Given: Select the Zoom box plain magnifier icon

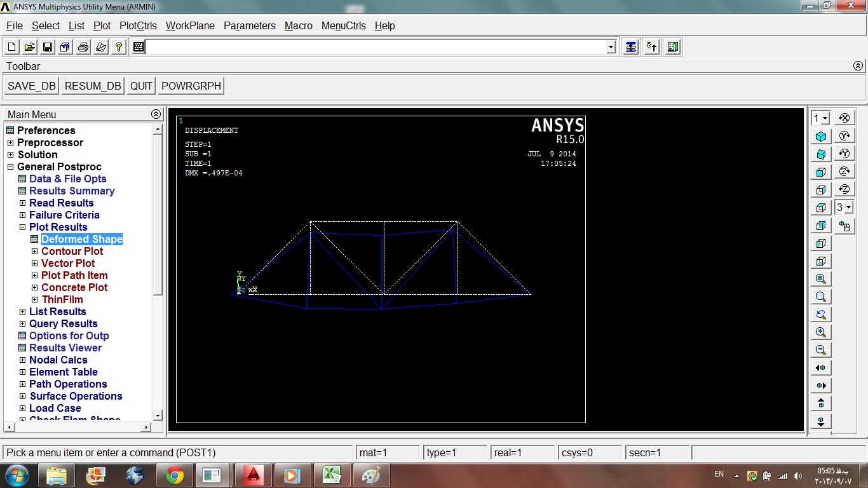Looking at the screenshot, I should click(x=821, y=297).
